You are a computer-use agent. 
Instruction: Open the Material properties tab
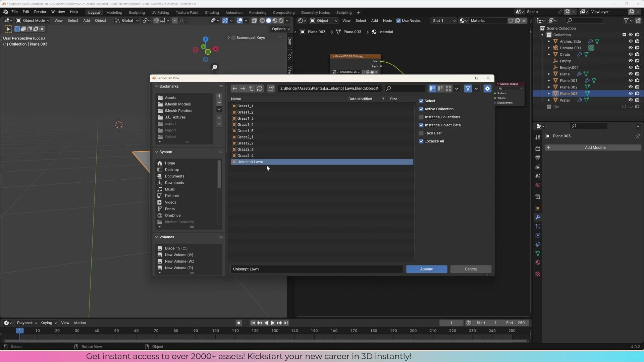[538, 262]
